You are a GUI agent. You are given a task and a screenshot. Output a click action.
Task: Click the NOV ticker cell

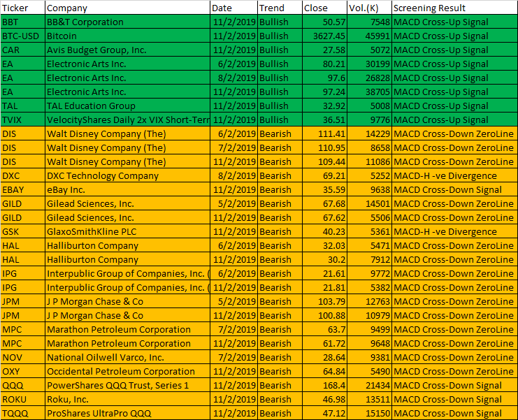(x=22, y=357)
